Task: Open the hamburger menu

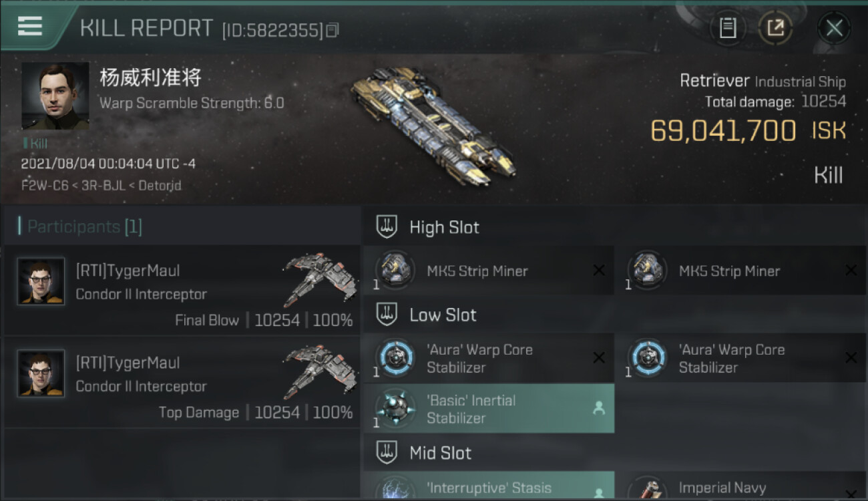Action: click(x=30, y=27)
